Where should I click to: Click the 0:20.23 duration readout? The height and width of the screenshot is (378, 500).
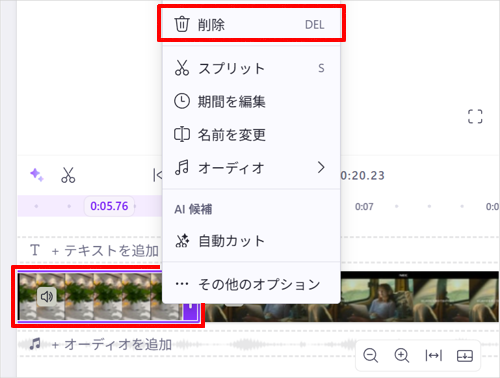click(363, 175)
